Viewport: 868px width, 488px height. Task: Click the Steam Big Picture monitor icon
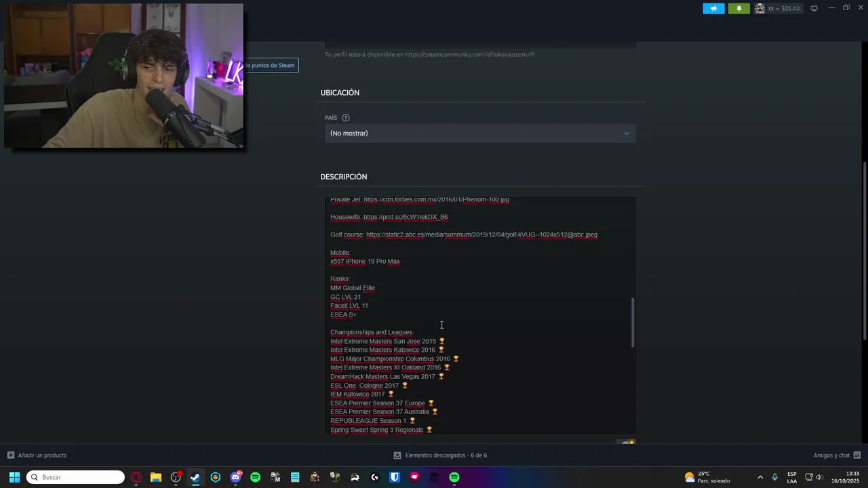pyautogui.click(x=814, y=9)
